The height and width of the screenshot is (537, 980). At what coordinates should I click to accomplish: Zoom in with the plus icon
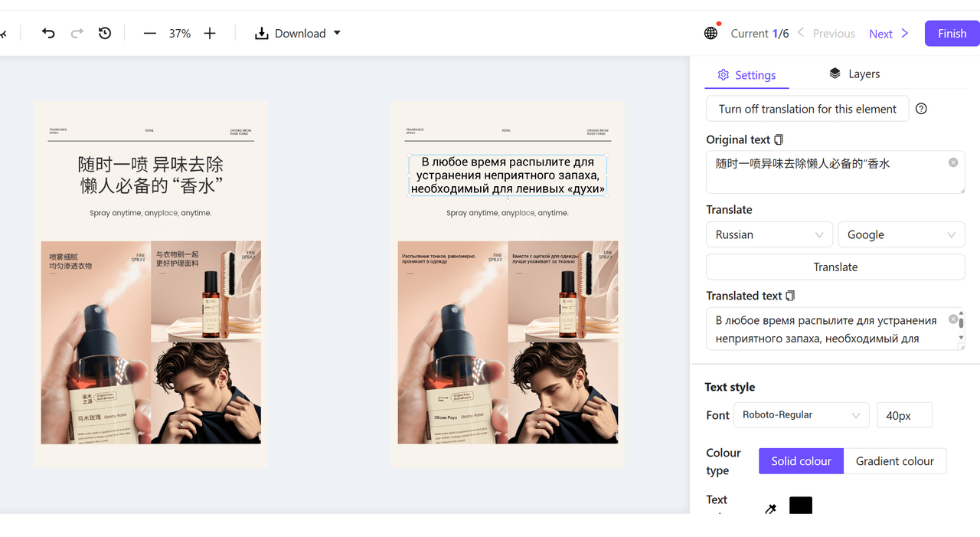(x=210, y=33)
